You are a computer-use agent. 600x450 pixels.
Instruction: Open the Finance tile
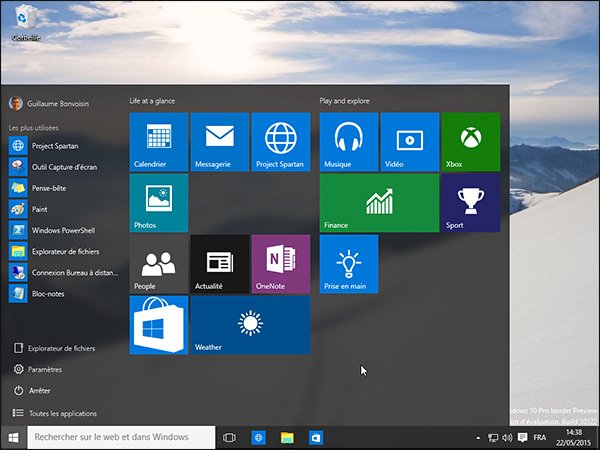coord(379,203)
